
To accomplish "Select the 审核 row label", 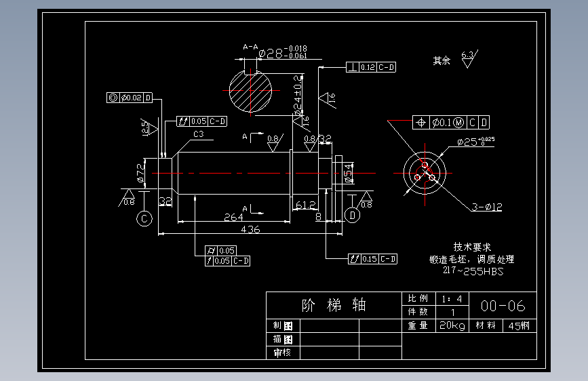I will click(x=282, y=353).
